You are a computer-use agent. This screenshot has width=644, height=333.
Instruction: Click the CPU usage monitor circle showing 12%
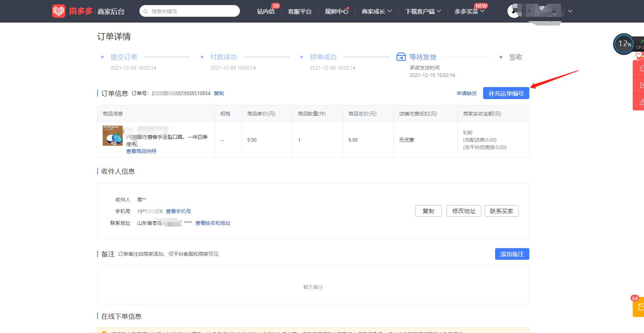[624, 44]
